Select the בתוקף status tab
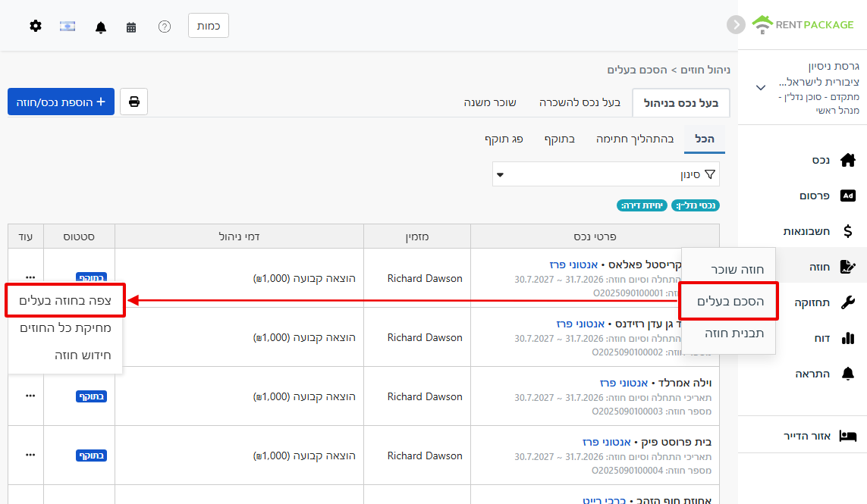 click(560, 139)
